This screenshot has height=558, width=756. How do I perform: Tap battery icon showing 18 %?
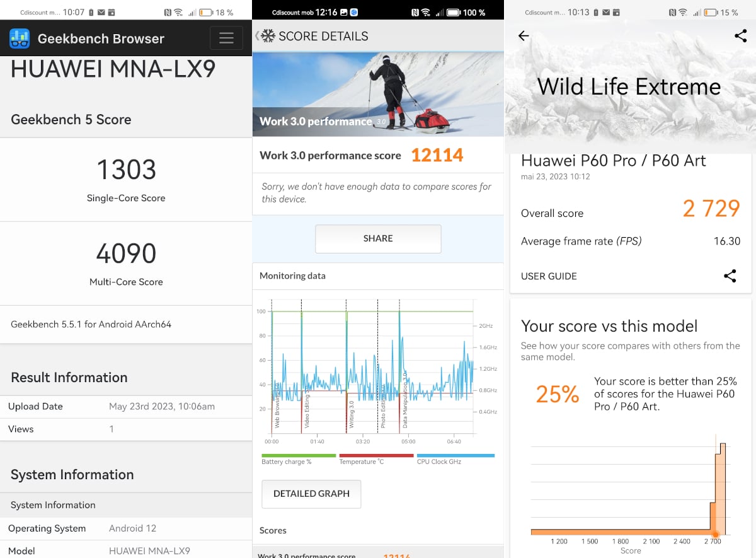205,12
